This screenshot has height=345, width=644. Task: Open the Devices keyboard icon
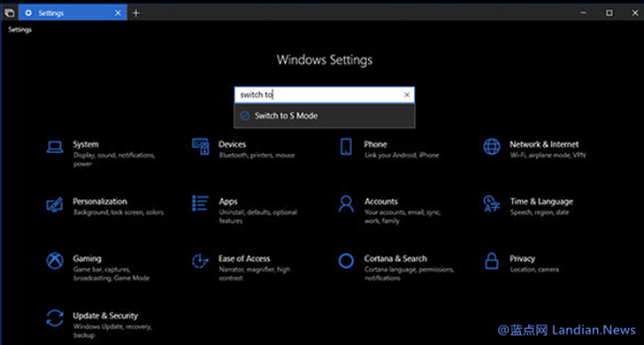coord(201,147)
